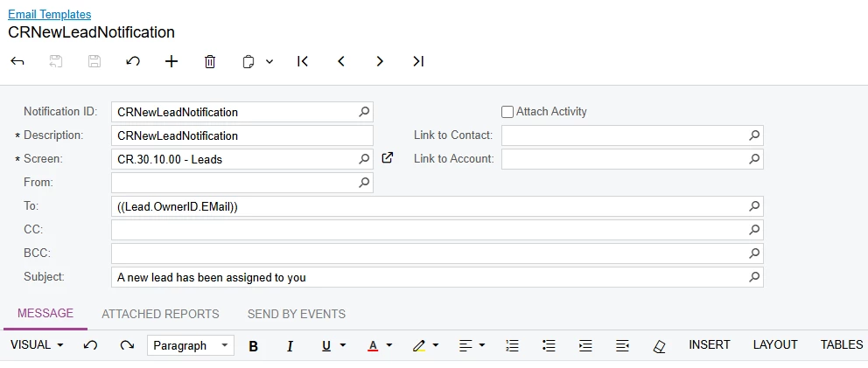Click the Add New Record plus icon
This screenshot has height=368, width=868.
coord(171,61)
